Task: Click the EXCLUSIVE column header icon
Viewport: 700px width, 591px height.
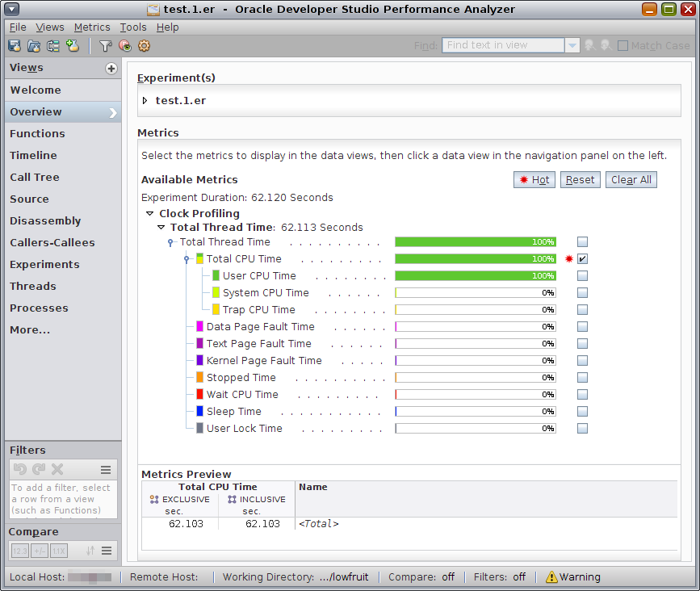Action: tap(154, 499)
